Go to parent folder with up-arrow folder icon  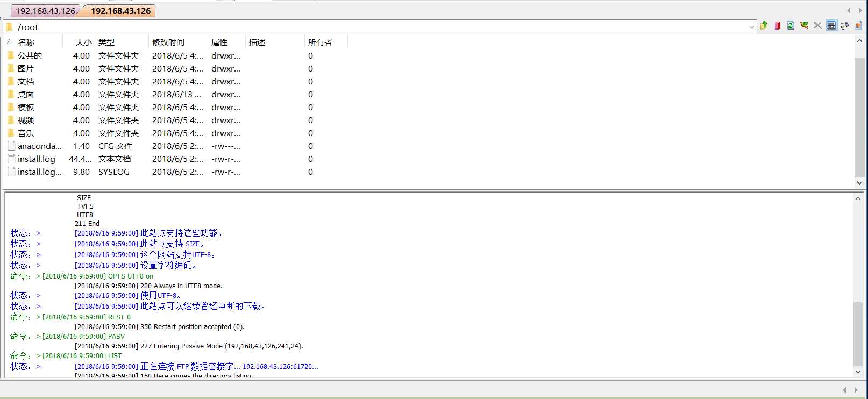coord(764,25)
